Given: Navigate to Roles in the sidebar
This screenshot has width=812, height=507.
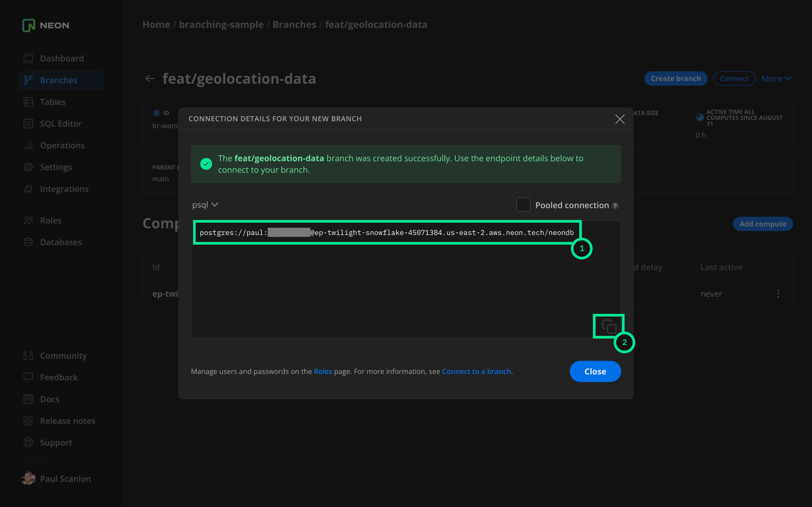Looking at the screenshot, I should [x=51, y=220].
